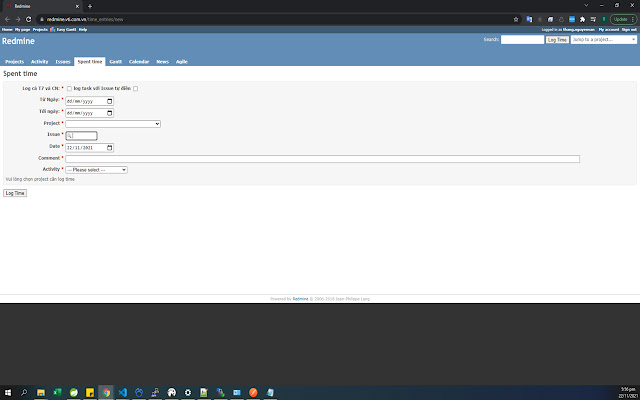Expand the Project dropdown
Viewport: 640px width, 400px height.
[x=113, y=124]
